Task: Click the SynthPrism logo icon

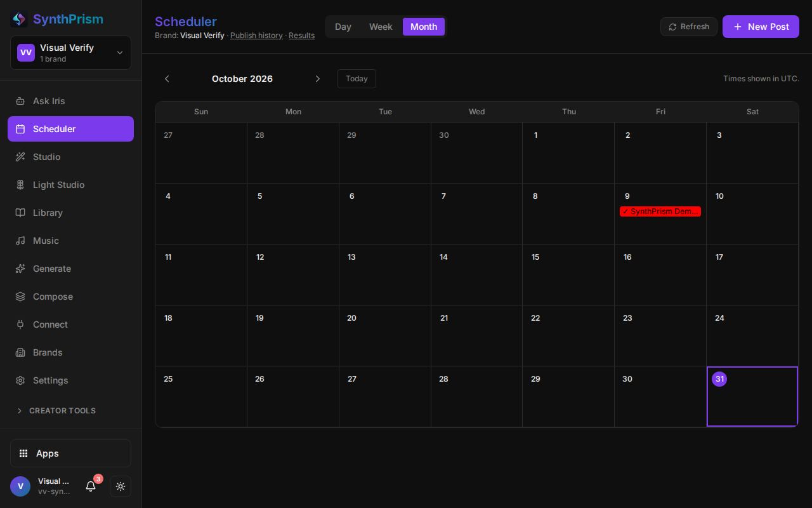Action: 19,19
